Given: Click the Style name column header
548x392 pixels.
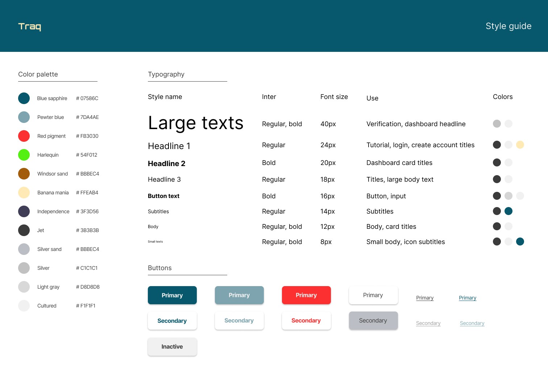Looking at the screenshot, I should (165, 97).
